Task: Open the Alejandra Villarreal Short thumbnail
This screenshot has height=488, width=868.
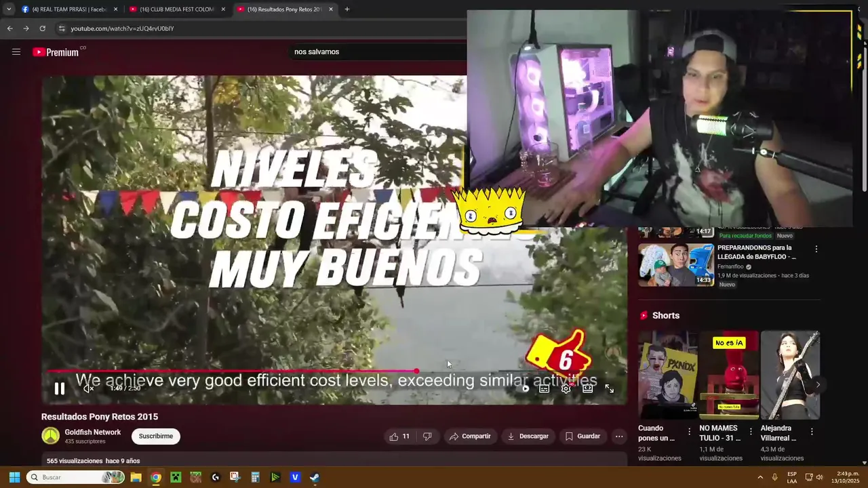Action: point(790,375)
